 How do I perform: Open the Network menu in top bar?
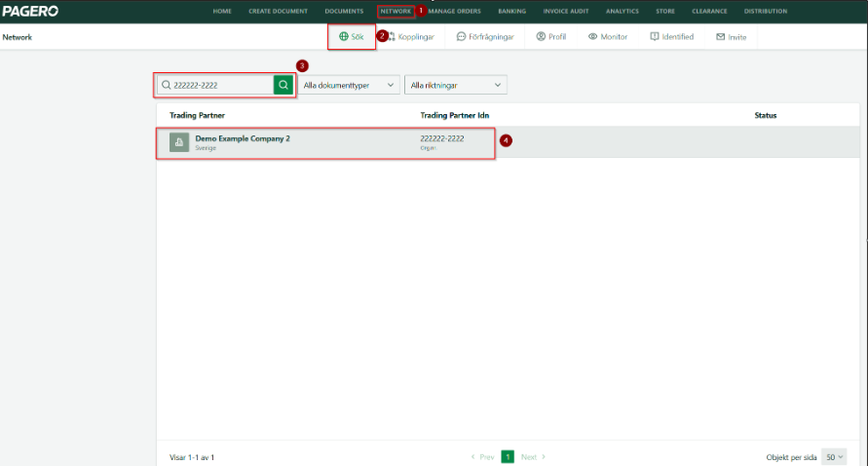point(395,11)
